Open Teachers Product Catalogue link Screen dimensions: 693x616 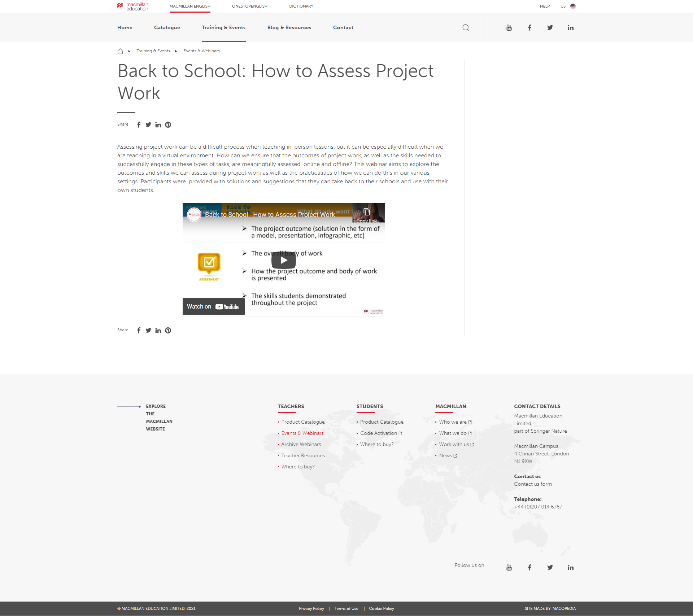303,422
